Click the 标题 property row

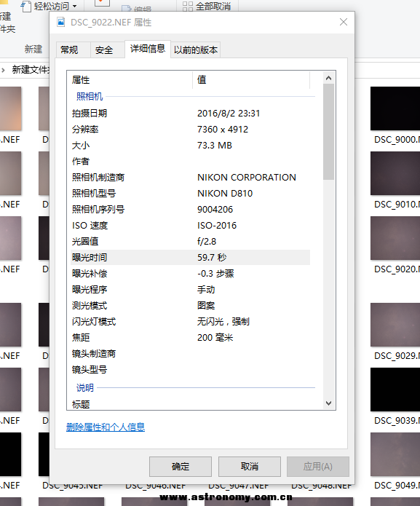[x=190, y=404]
